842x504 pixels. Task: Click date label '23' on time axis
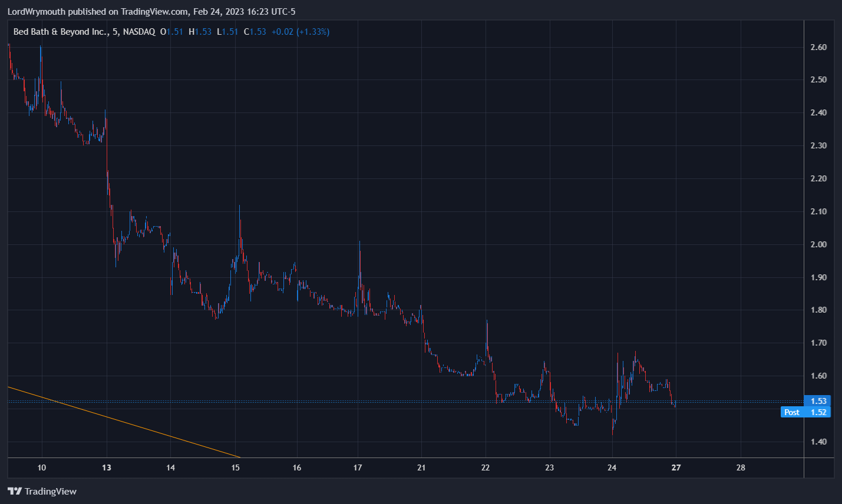(549, 467)
